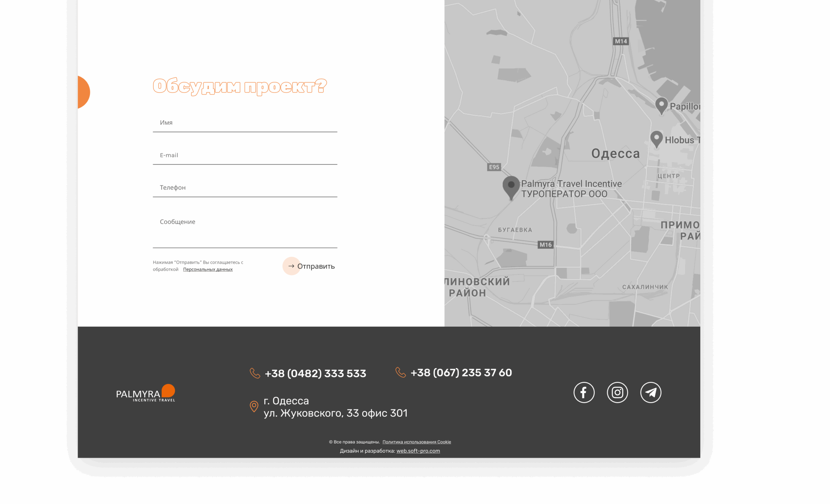This screenshot has width=830, height=504.
Task: Focus the E-mail input field
Action: (x=245, y=155)
